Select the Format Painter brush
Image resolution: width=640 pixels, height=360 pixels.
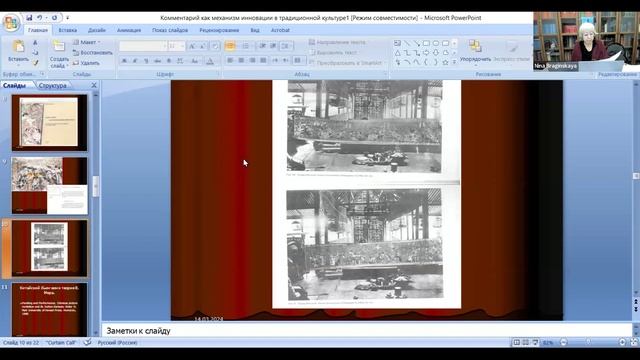[x=36, y=63]
